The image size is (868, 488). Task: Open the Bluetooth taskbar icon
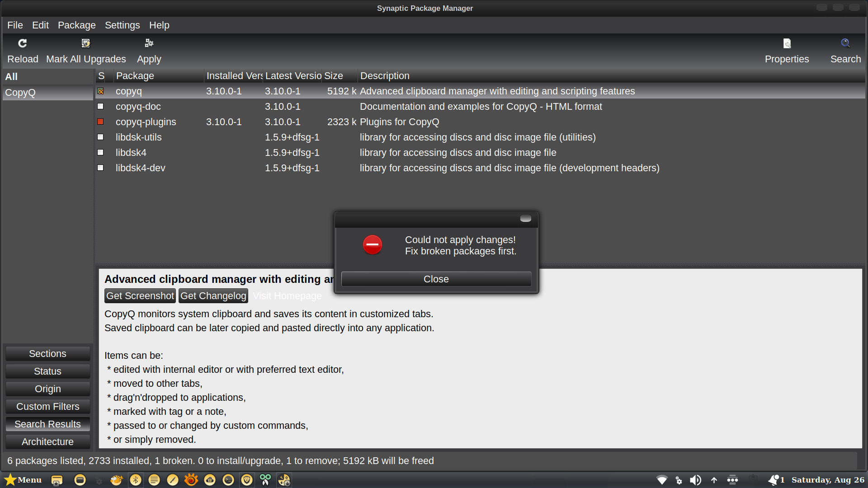136,480
